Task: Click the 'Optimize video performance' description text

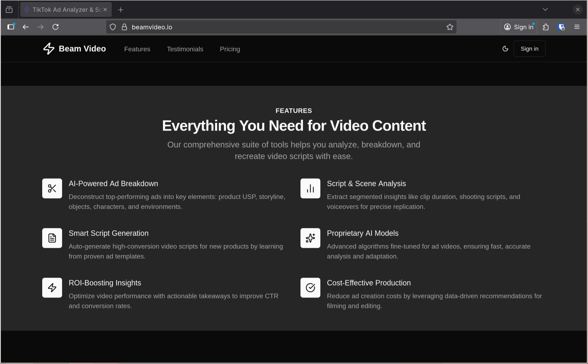Action: coord(174,301)
